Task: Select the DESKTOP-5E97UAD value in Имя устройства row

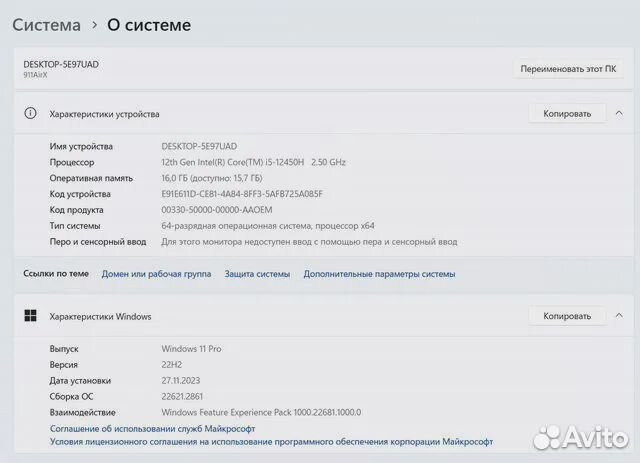Action: tap(199, 146)
